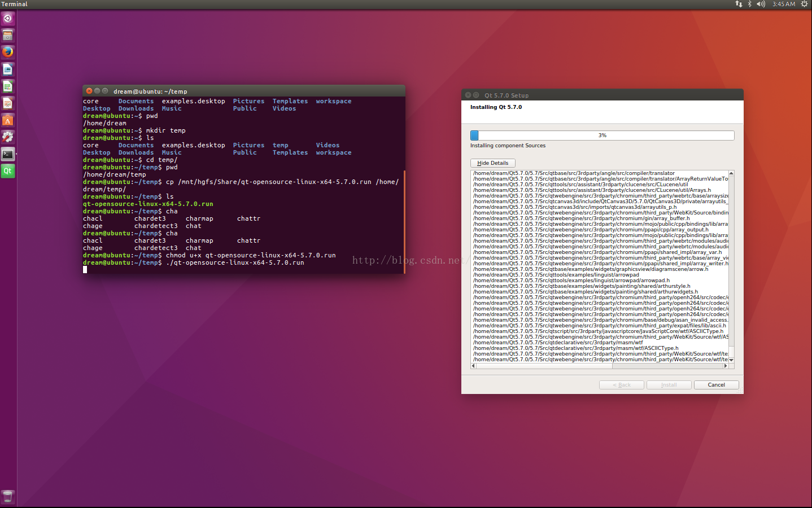Focus the Terminal icon in dock
Viewport: 812px width, 508px height.
(x=8, y=154)
